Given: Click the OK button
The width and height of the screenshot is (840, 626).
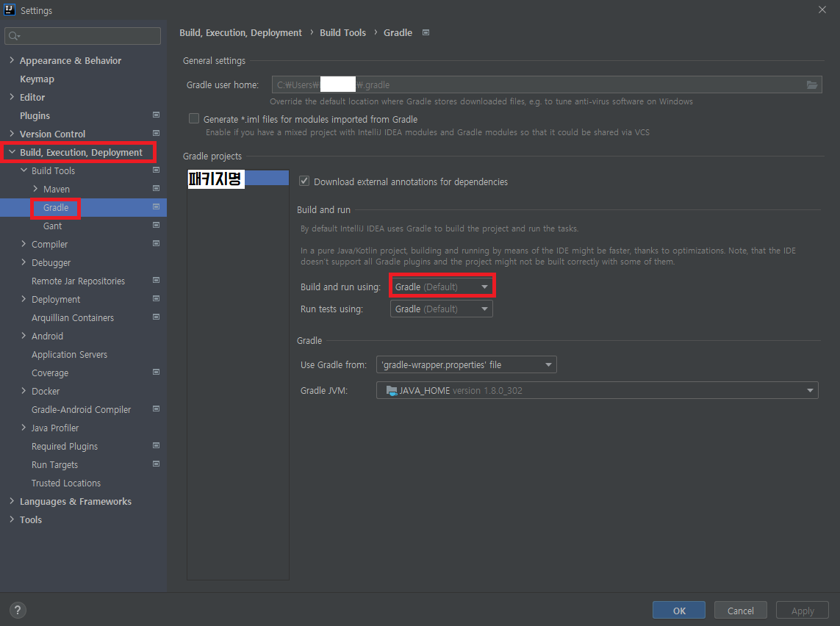Looking at the screenshot, I should coord(679,611).
